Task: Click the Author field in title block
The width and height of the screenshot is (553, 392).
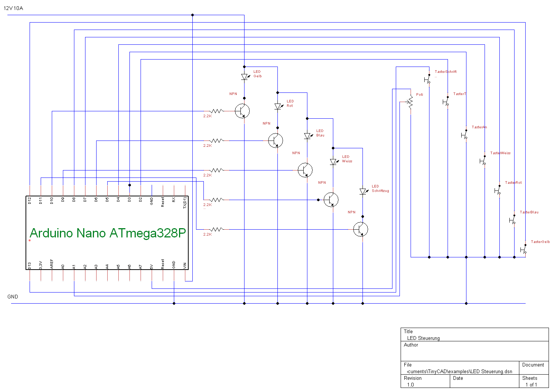Action: [475, 351]
